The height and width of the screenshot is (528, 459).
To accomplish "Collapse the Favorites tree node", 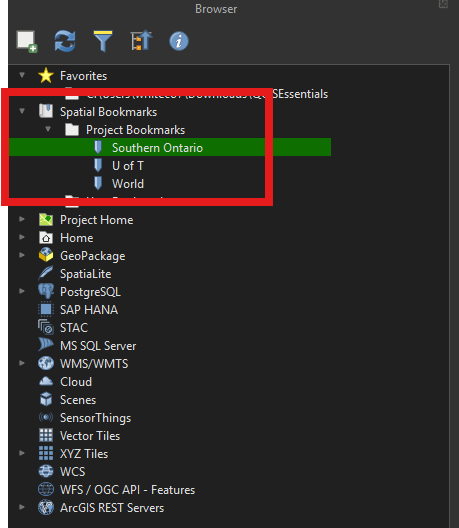I will [22, 75].
